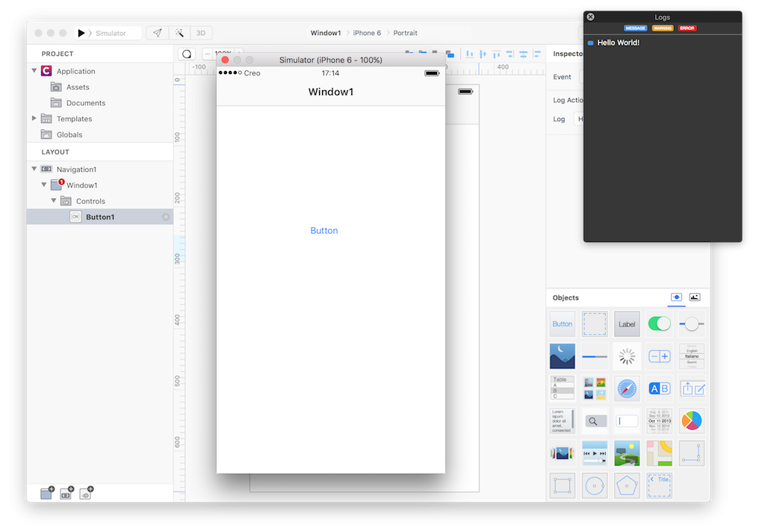Viewport: 765px width, 532px height.
Task: Expand the Templates folder
Action: 34,119
